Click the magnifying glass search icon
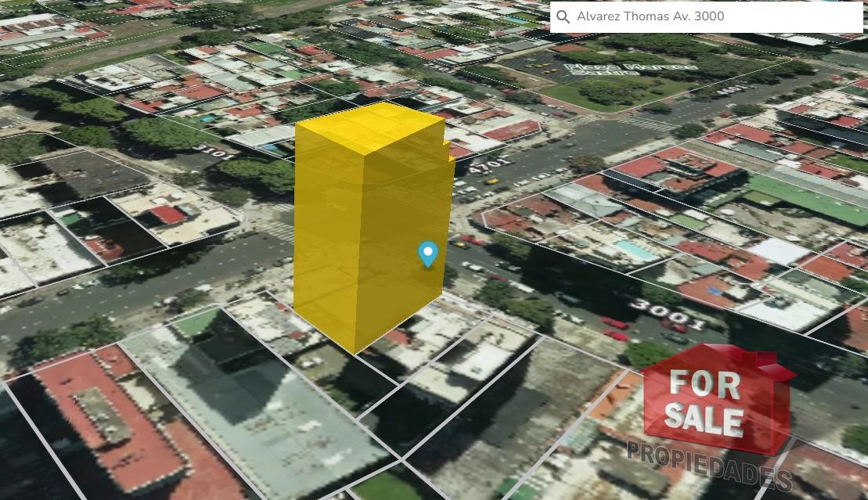The height and width of the screenshot is (500, 868). 563,16
